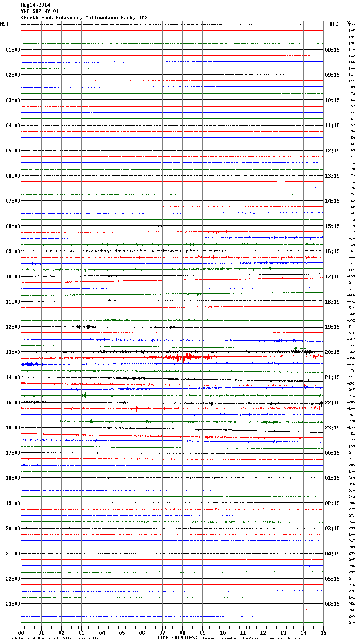
Task: Click the "TIME (MINUTES)" axis title
Action: (x=177, y=638)
